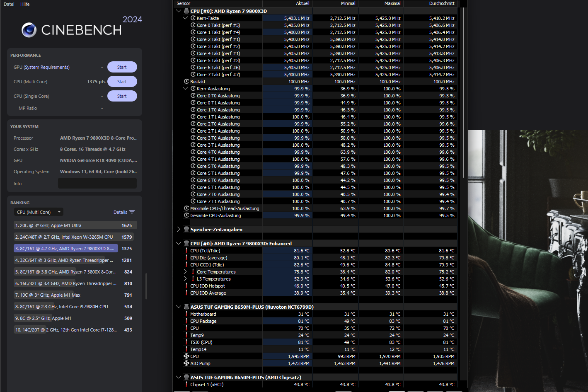Image resolution: width=588 pixels, height=392 pixels.
Task: Select the Apple M1 Ultra ranking entry
Action: pyautogui.click(x=75, y=225)
